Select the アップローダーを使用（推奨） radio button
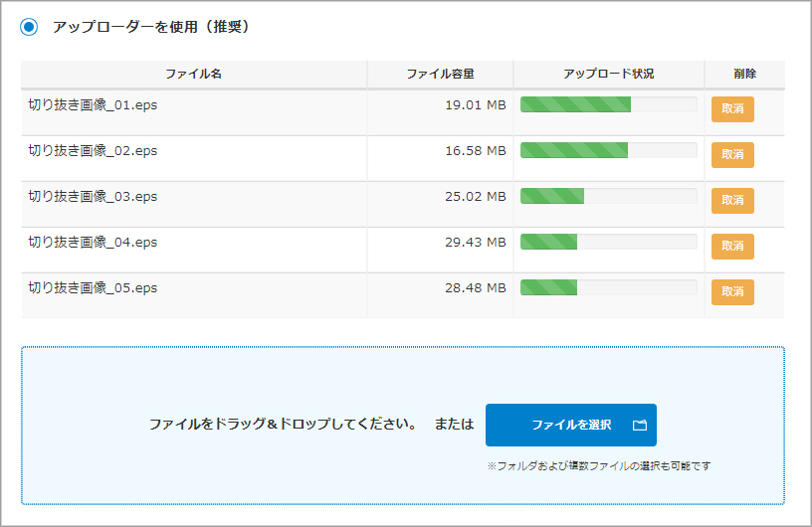 [x=30, y=27]
